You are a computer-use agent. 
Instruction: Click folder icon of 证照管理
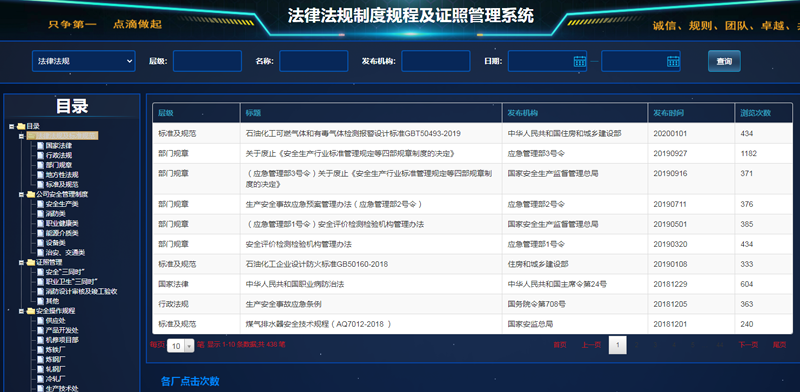pyautogui.click(x=31, y=262)
